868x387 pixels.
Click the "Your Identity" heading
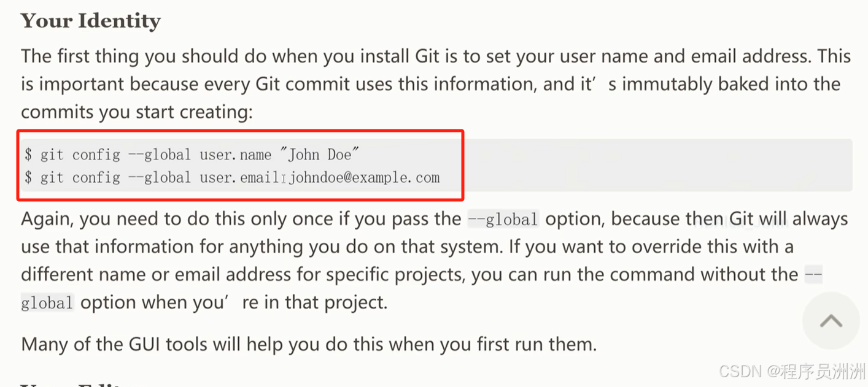click(91, 21)
